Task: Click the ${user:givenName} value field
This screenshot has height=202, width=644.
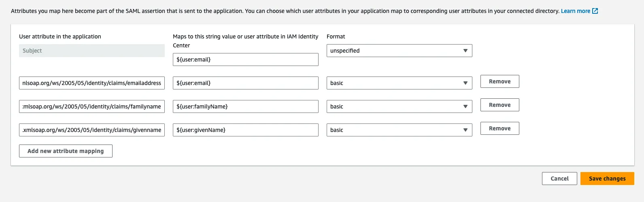Action: tap(245, 130)
